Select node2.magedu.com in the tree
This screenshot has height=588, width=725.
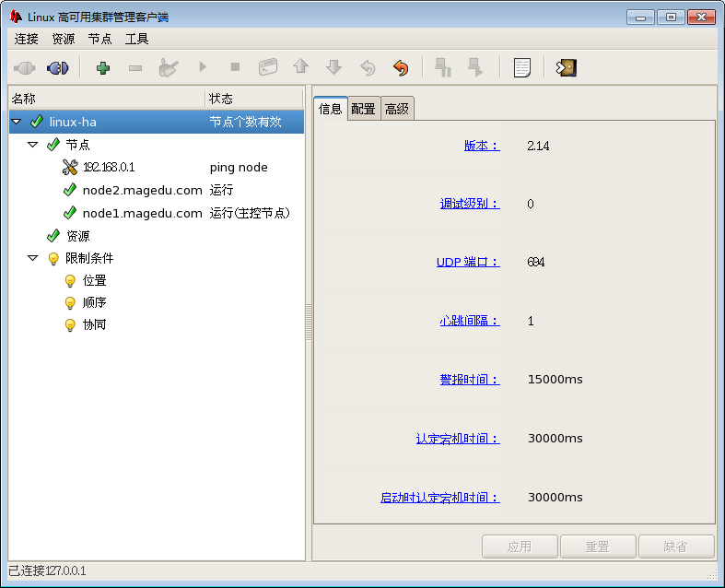click(142, 190)
